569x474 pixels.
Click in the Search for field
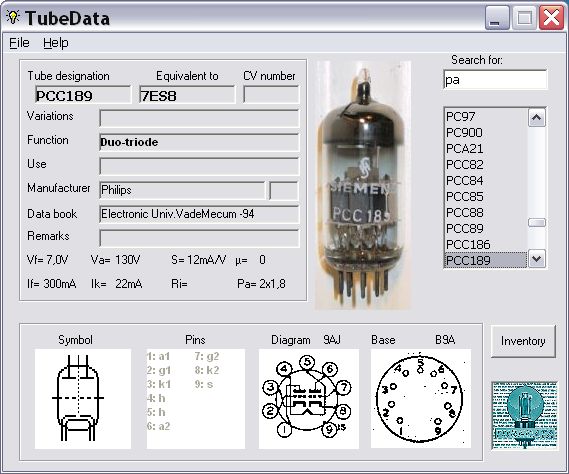495,79
